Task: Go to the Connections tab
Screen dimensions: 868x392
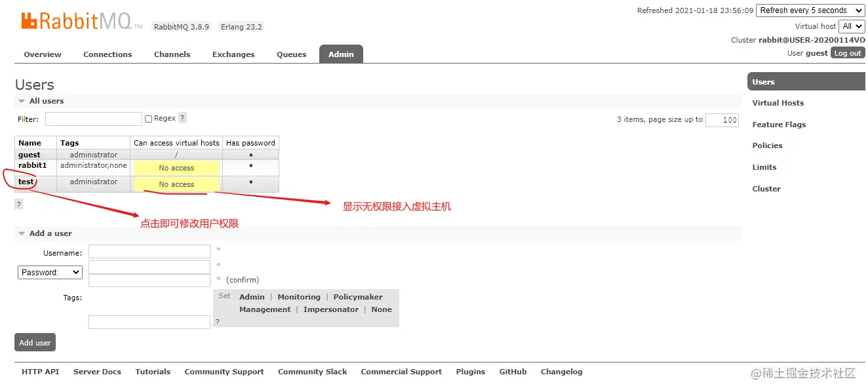Action: 108,54
